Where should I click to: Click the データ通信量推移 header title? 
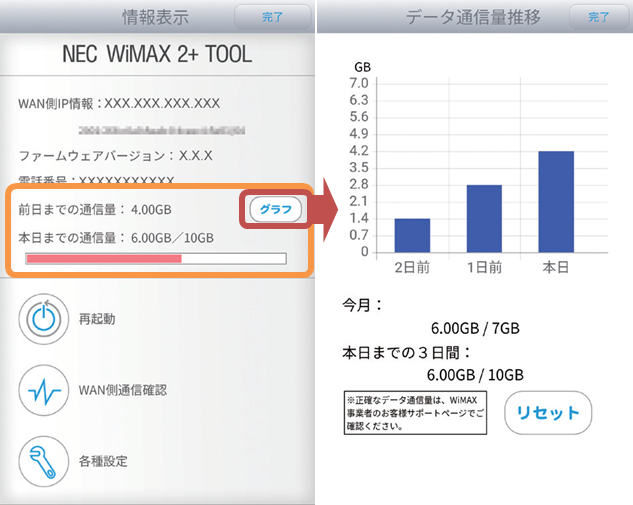coord(473,17)
